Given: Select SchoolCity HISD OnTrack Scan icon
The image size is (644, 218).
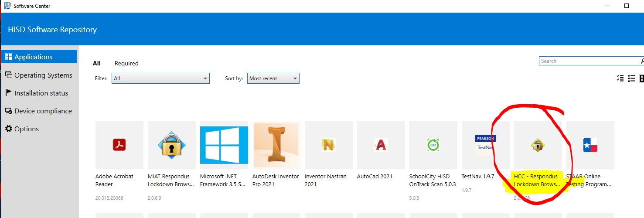Looking at the screenshot, I should tap(433, 145).
